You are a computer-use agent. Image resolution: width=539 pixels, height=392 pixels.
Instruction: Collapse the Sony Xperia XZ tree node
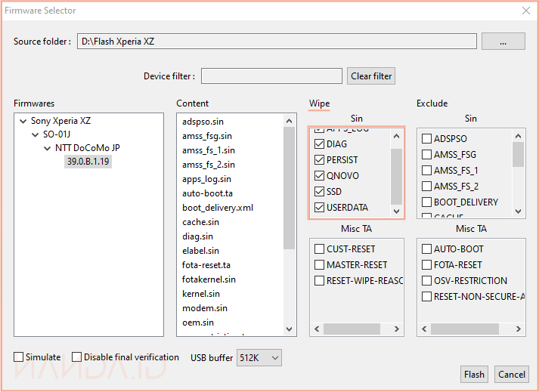23,121
